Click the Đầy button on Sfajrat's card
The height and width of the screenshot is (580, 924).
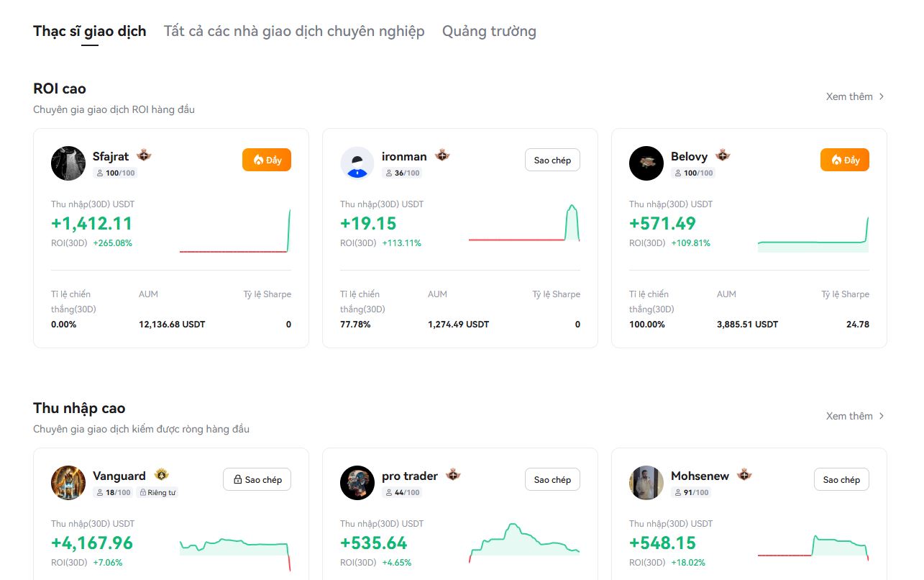click(267, 160)
